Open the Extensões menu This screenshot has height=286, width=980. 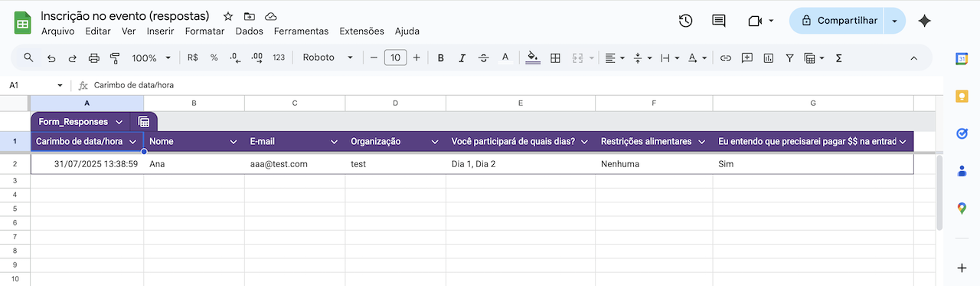[x=361, y=31]
